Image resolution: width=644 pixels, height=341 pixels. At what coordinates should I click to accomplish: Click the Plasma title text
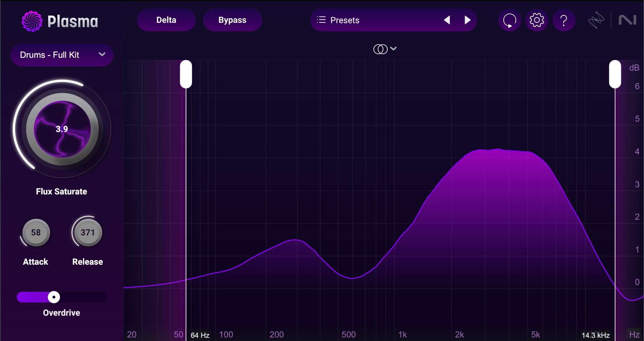[x=73, y=21]
